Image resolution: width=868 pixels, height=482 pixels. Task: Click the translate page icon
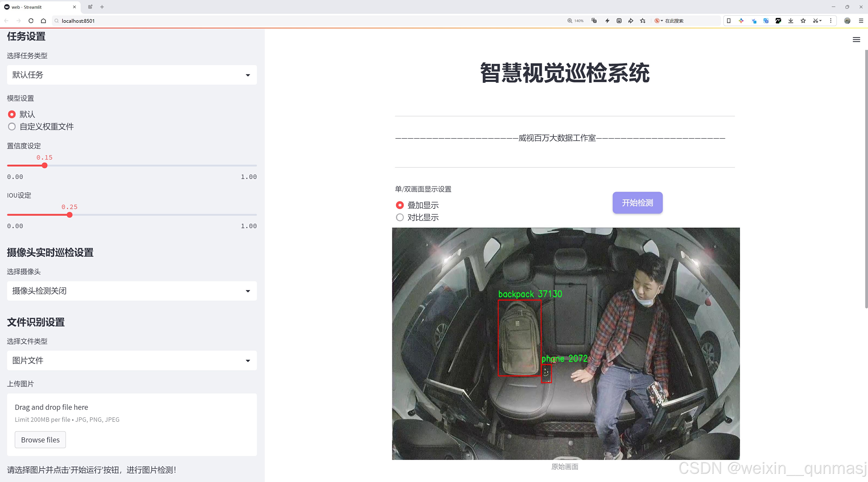coord(594,21)
